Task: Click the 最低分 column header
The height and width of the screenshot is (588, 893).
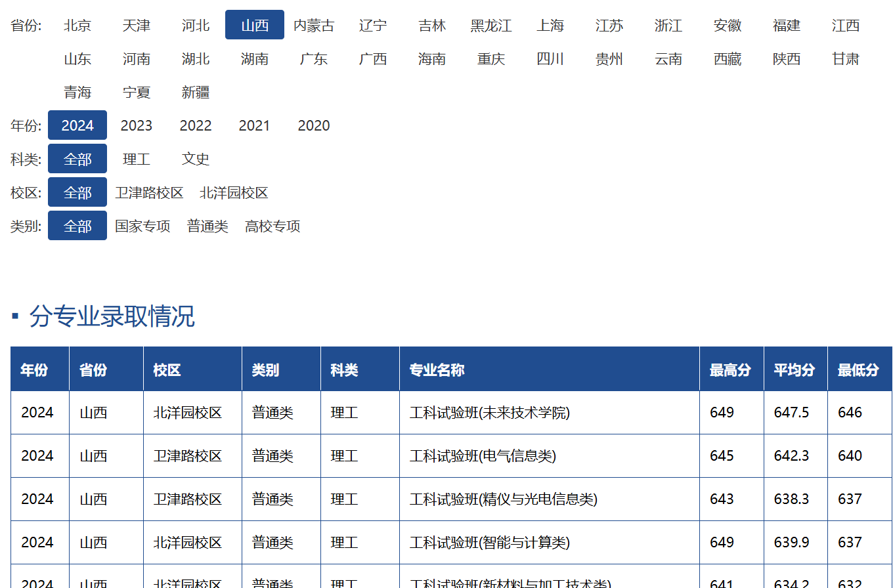Action: tap(858, 370)
